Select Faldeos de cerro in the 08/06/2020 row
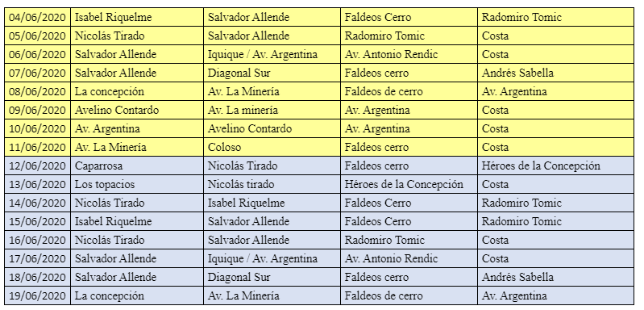 [383, 91]
